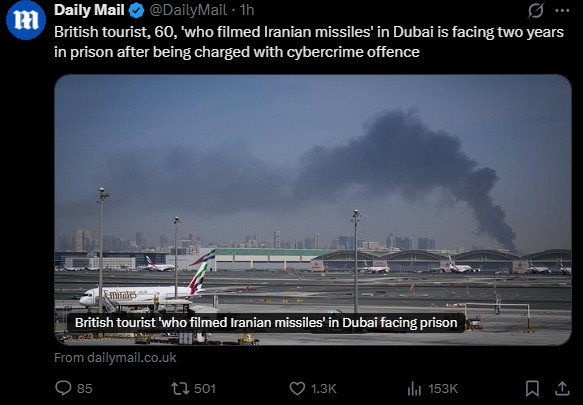Viewport: 583px width, 405px height.
Task: View analytics via the bar chart icon
Action: [414, 389]
